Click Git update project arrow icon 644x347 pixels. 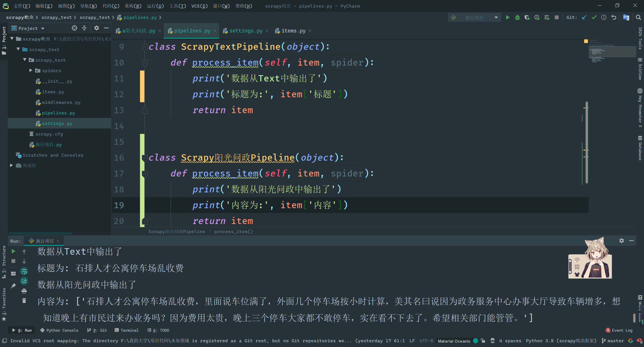(584, 17)
